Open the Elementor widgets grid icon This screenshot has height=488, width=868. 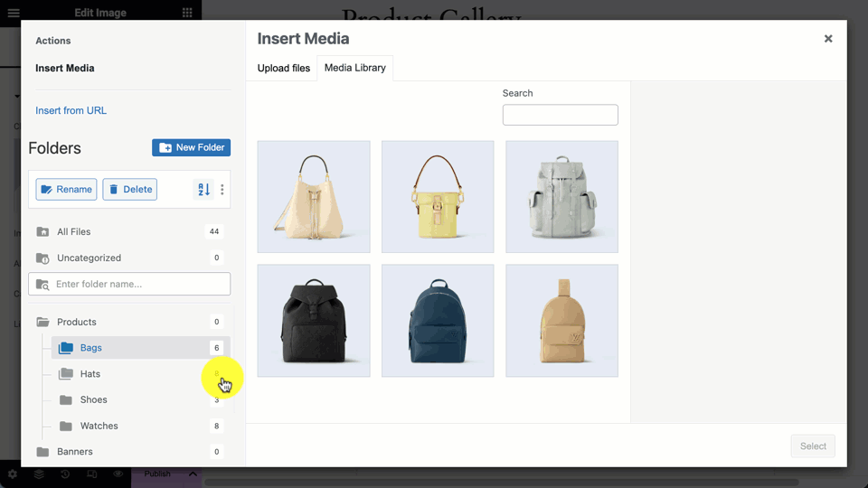[187, 13]
